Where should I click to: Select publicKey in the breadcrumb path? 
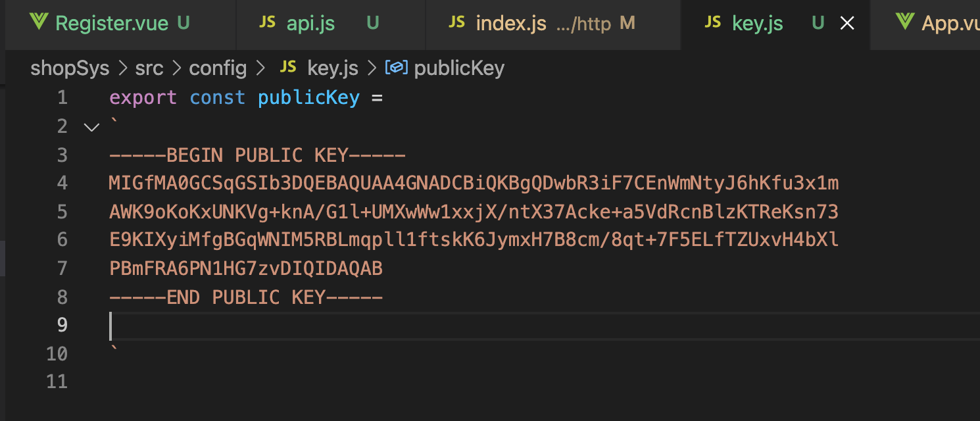458,68
